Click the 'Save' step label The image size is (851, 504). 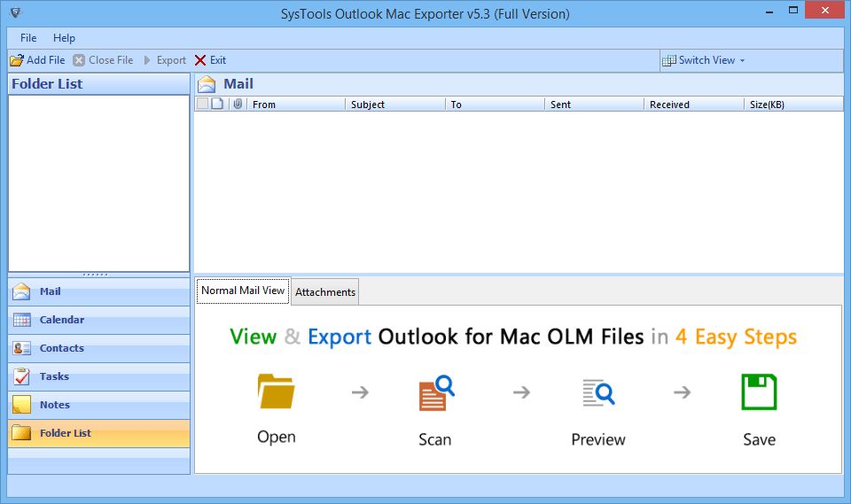tap(759, 439)
